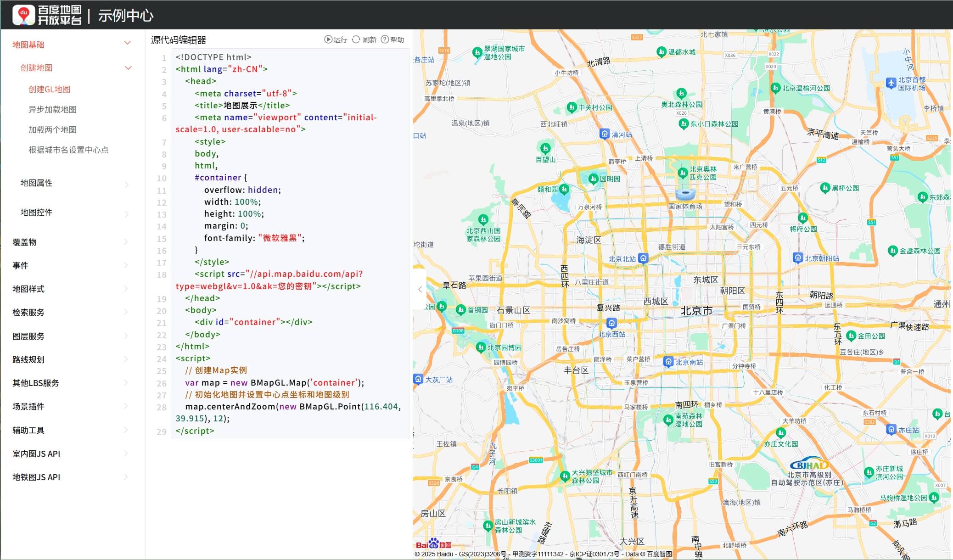Expand the 检索服务 chevron
The width and height of the screenshot is (953, 560).
[126, 312]
